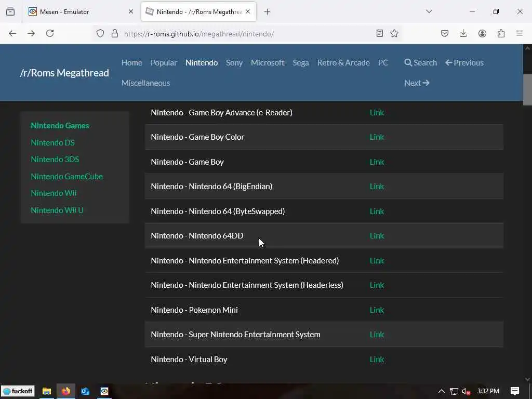Jump to Nintendo Wii in sidebar

54,193
